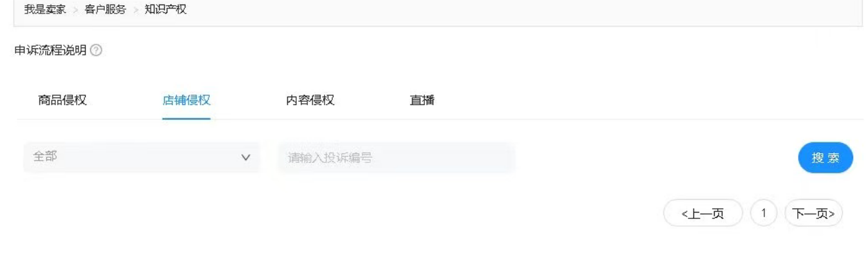The height and width of the screenshot is (279, 868).
Task: Click the 申诉流程说明 label text
Action: [x=50, y=50]
